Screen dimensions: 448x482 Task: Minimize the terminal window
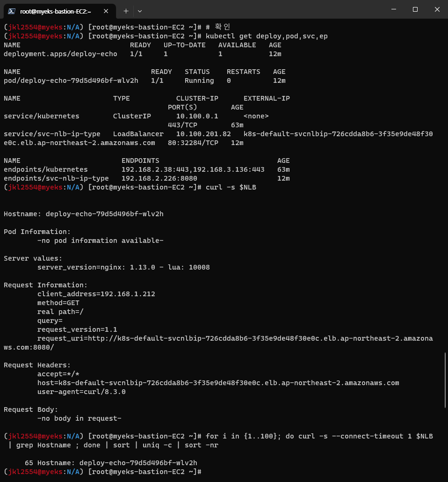tap(394, 9)
